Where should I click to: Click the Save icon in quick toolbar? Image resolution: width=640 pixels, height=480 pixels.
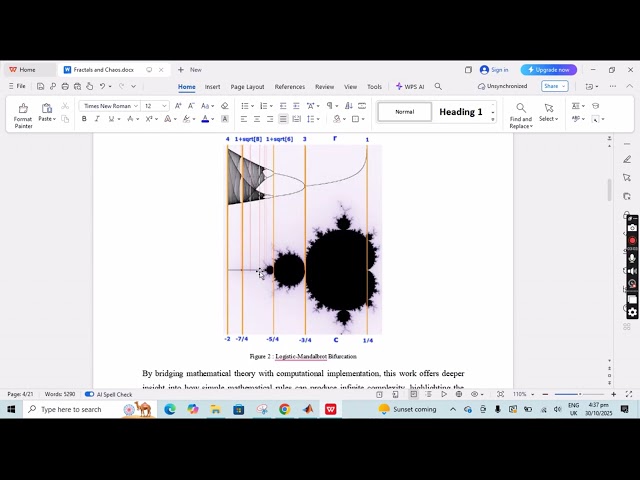[x=40, y=86]
